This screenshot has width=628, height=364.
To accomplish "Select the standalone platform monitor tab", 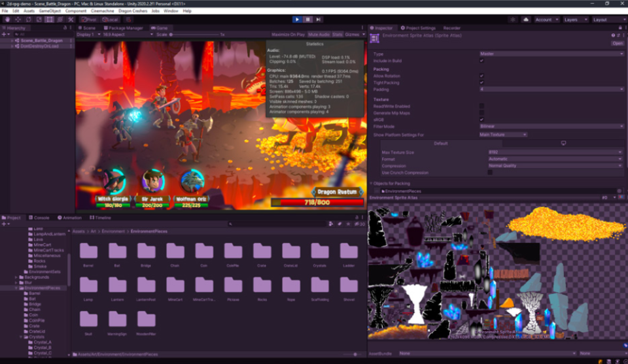I will click(563, 143).
